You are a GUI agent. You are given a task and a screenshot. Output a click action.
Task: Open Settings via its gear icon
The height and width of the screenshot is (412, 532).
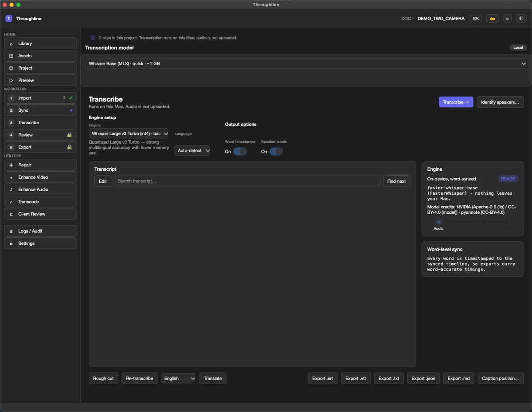click(x=11, y=243)
